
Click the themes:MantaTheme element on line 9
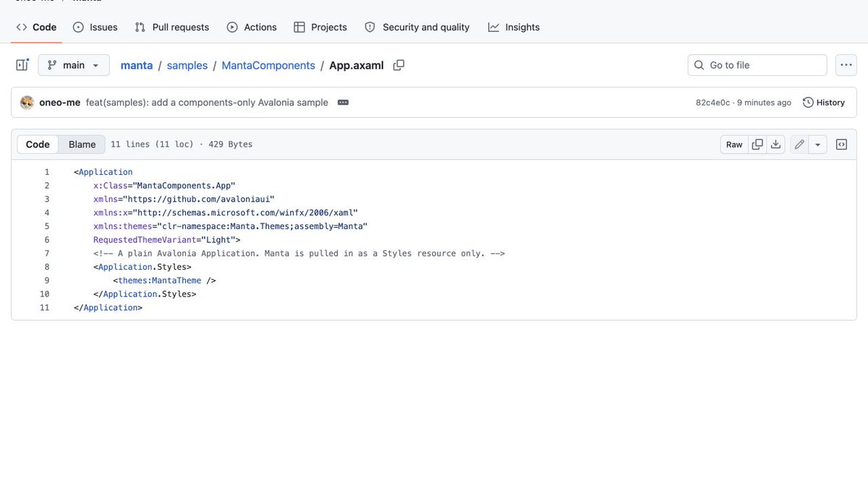(160, 281)
